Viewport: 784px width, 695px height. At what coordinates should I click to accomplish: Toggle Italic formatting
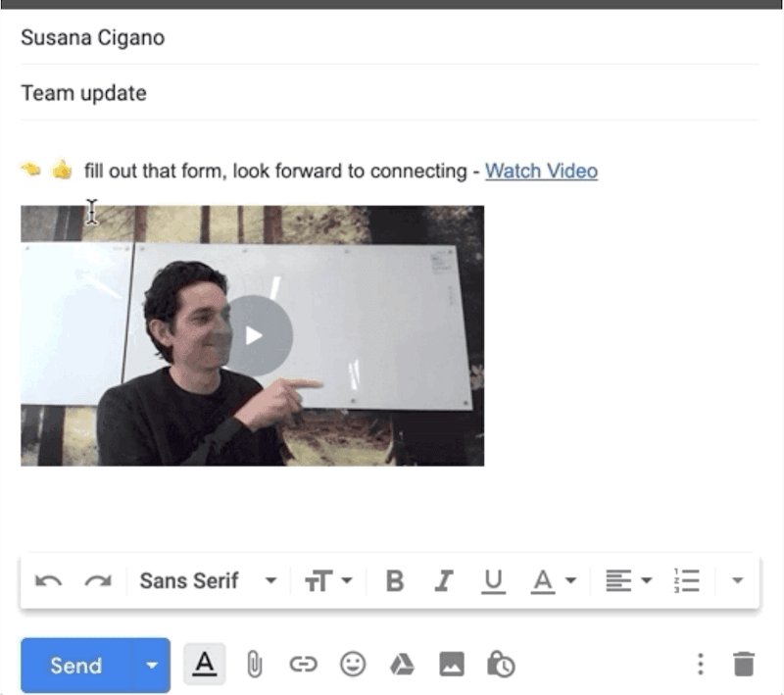[444, 581]
